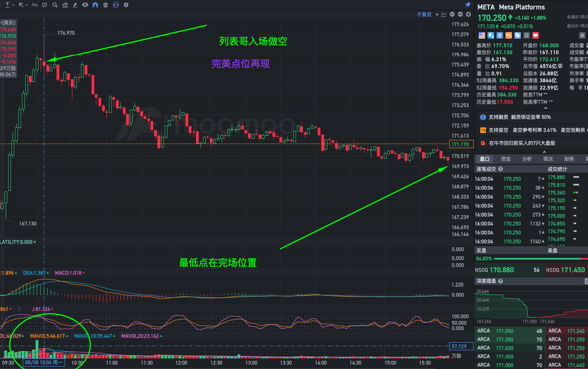588x369 pixels.
Task: Expand the MAVOL10 indicator dropdown
Action: click(x=114, y=336)
